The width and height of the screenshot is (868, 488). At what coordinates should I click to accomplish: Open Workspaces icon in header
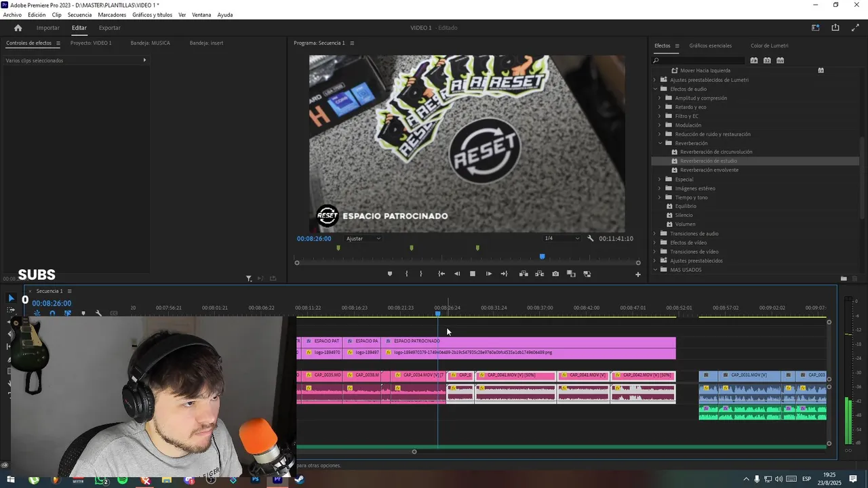coord(816,28)
